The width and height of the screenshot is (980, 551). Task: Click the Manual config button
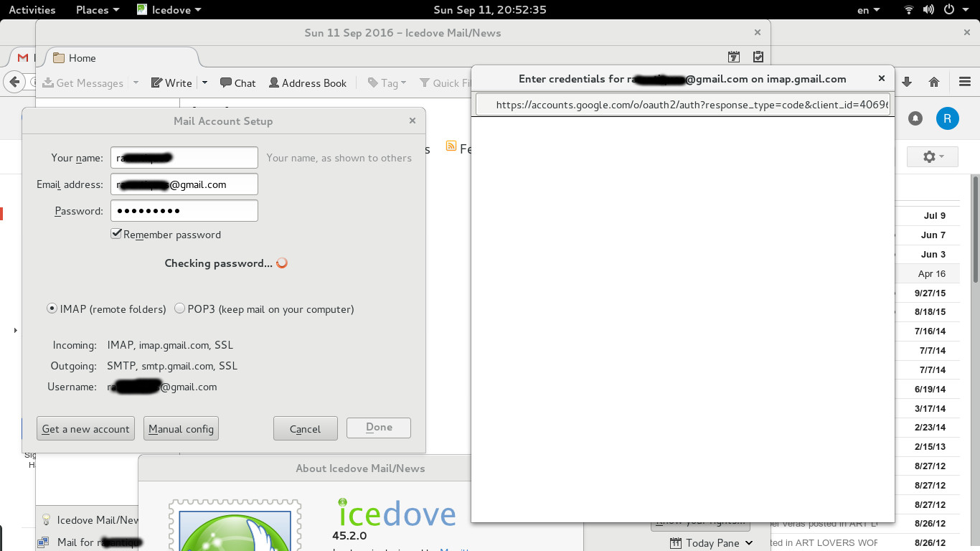(181, 429)
